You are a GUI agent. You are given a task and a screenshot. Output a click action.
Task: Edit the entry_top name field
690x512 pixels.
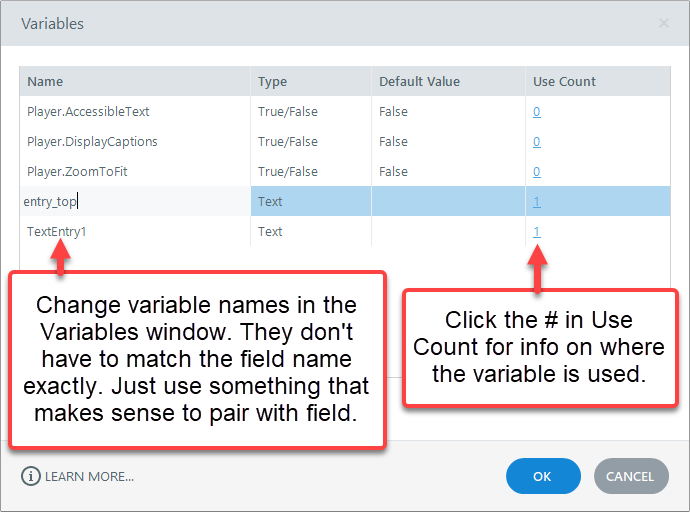pos(52,202)
